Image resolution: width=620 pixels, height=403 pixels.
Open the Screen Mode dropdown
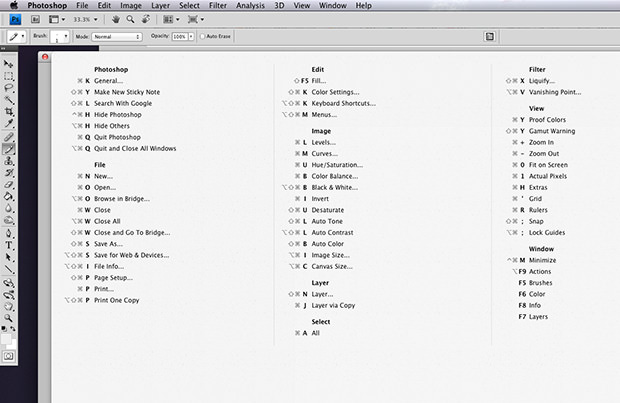(x=196, y=19)
